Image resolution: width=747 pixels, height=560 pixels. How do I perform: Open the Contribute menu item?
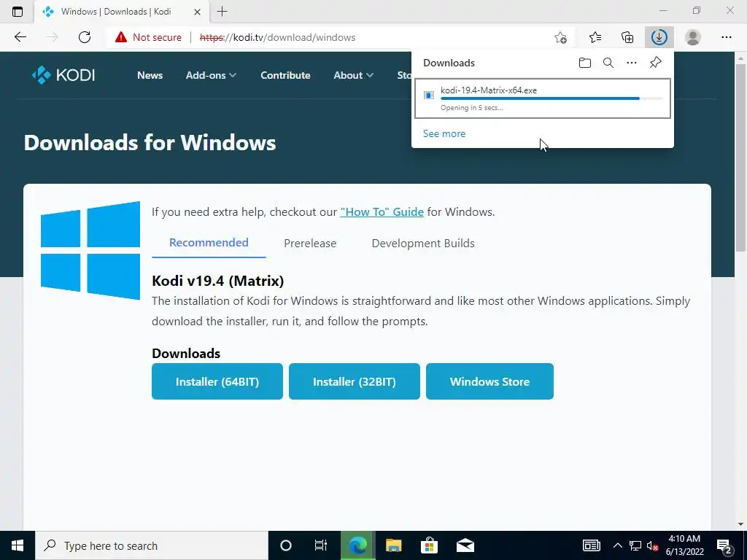point(285,75)
